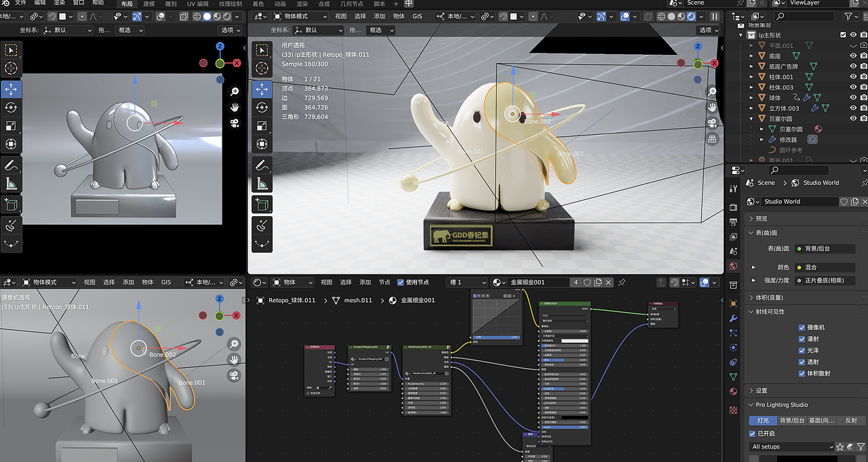The image size is (868, 462).
Task: Click the 反射 button in Pro Lighting Studio
Action: click(x=850, y=420)
